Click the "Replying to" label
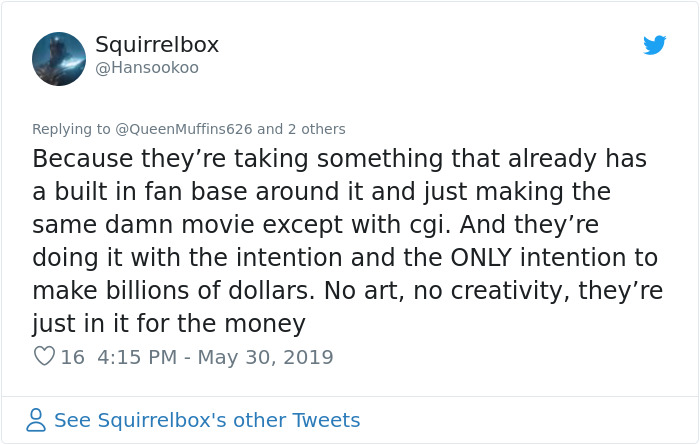700x445 pixels. [72, 129]
